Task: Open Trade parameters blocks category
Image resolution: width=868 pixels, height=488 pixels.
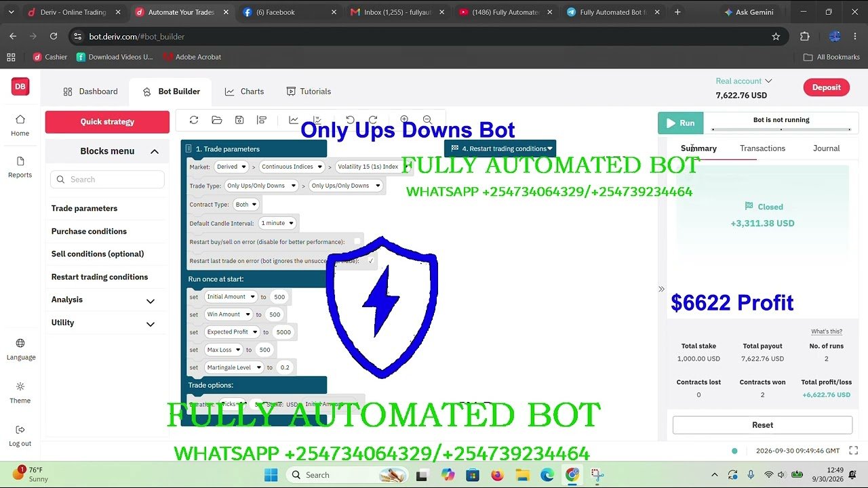Action: (84, 208)
